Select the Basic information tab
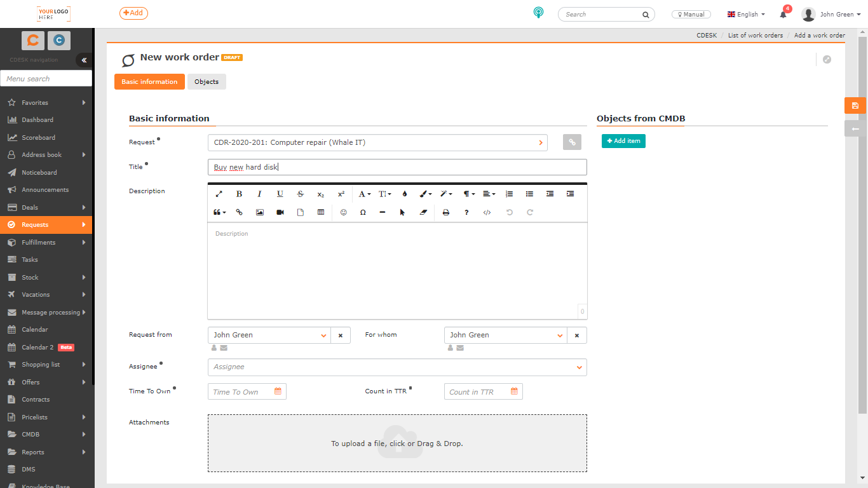Viewport: 868px width, 488px height. 149,81
